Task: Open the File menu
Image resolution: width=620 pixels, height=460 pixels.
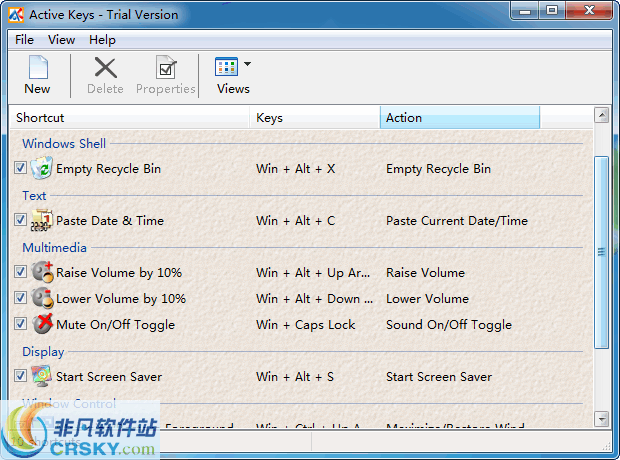Action: (25, 40)
